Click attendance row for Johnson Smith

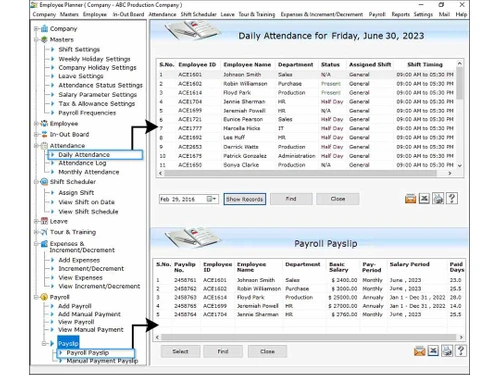click(306, 75)
